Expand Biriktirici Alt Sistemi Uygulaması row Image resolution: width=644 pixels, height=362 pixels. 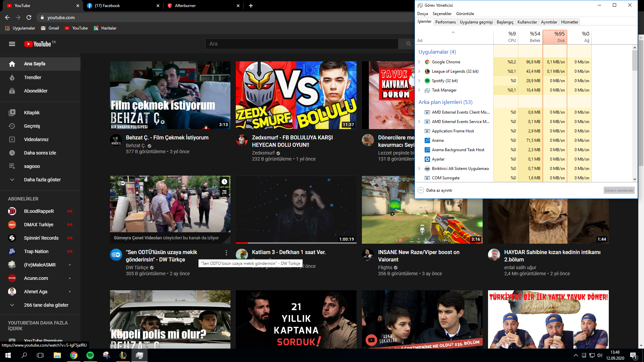419,169
